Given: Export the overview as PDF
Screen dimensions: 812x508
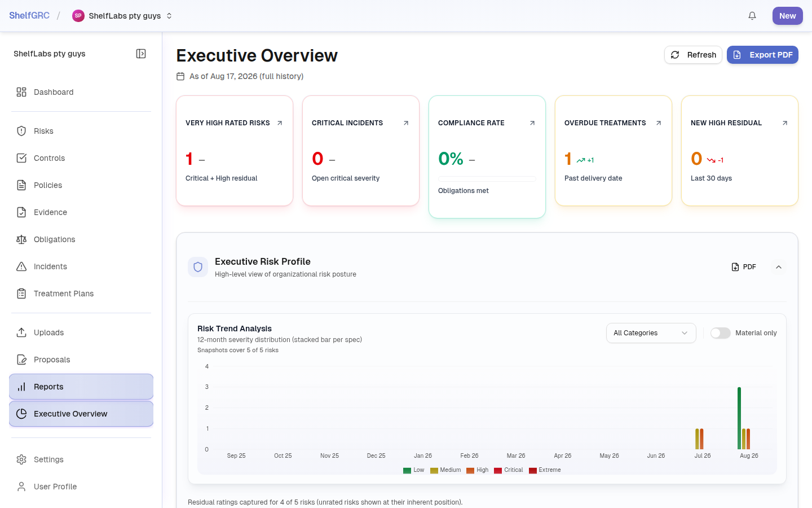Looking at the screenshot, I should coord(762,55).
